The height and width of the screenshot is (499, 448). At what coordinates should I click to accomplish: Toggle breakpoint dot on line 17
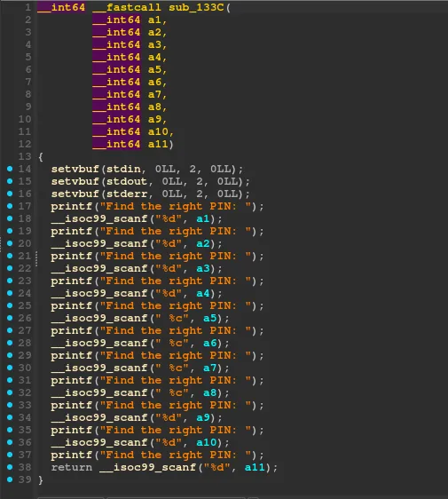[x=10, y=206]
